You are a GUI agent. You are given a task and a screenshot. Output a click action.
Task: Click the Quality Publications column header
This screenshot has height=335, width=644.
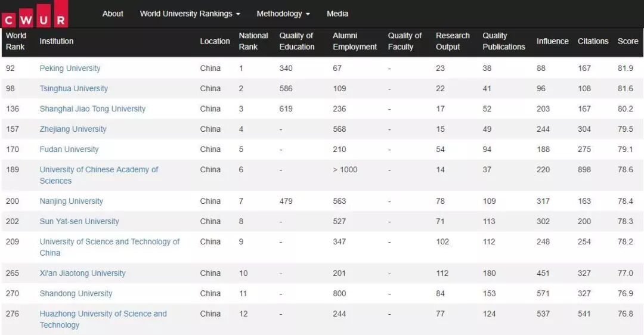coord(503,41)
